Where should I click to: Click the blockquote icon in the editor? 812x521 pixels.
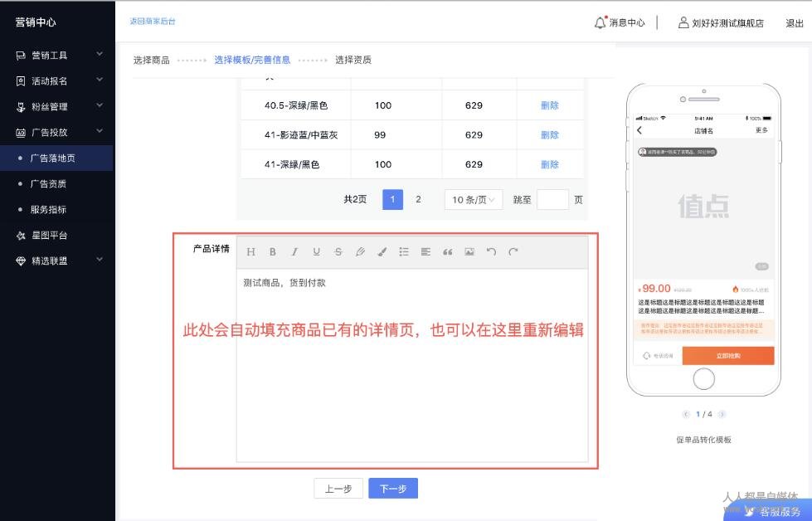click(x=448, y=252)
